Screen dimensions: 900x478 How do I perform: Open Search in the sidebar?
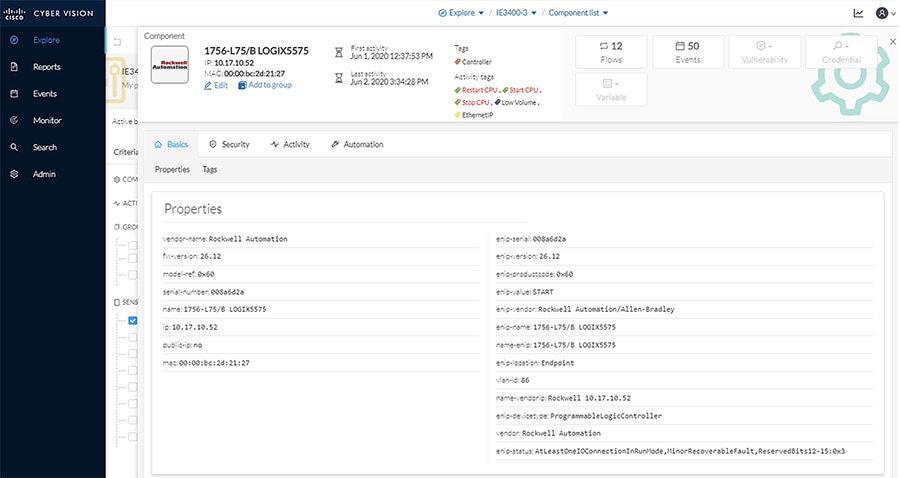tap(45, 147)
